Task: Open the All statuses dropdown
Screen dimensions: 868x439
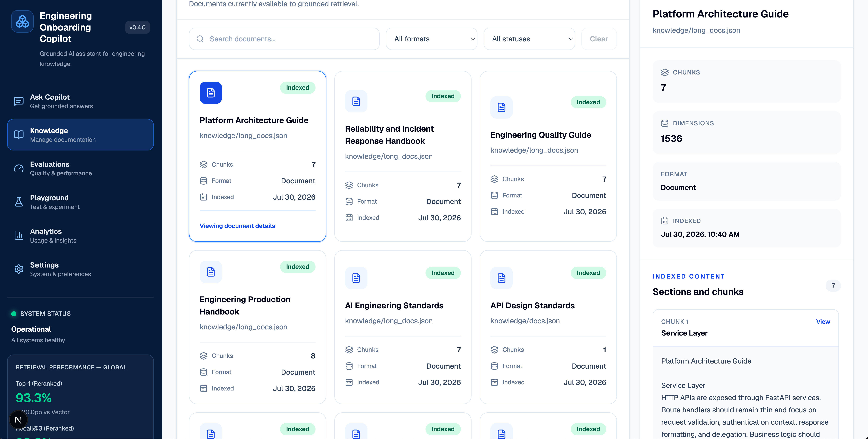Action: tap(529, 39)
